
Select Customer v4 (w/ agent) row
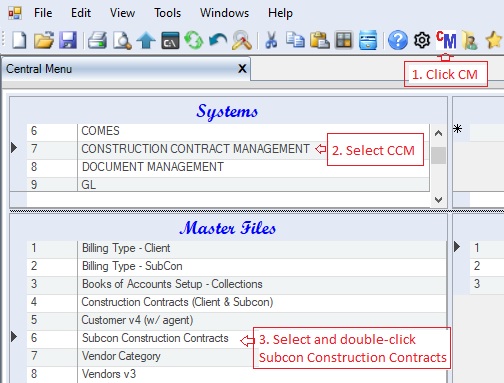(236, 320)
